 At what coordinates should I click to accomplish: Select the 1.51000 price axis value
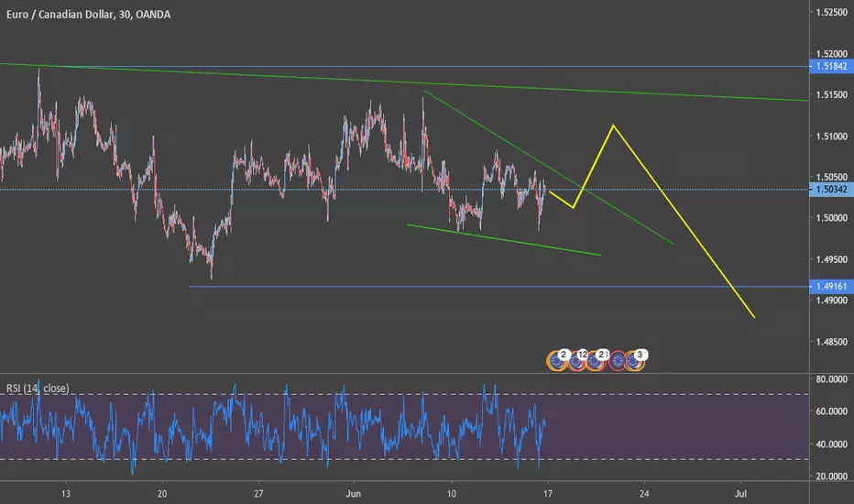pyautogui.click(x=832, y=137)
